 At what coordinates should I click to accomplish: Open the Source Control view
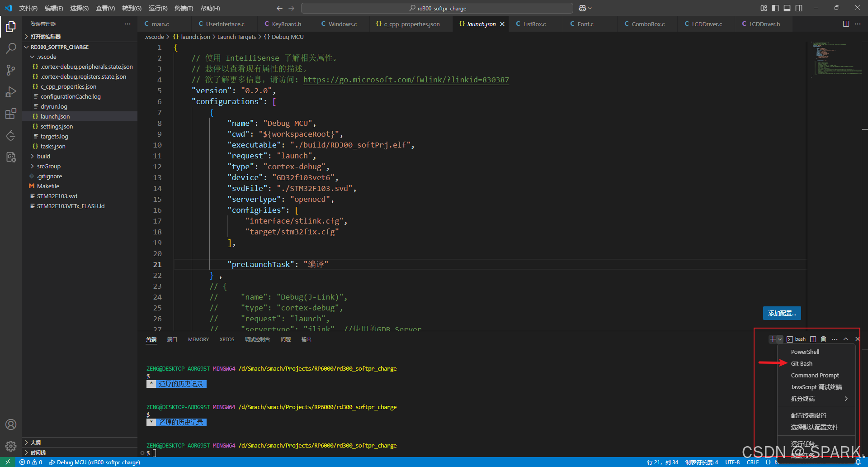pyautogui.click(x=11, y=70)
